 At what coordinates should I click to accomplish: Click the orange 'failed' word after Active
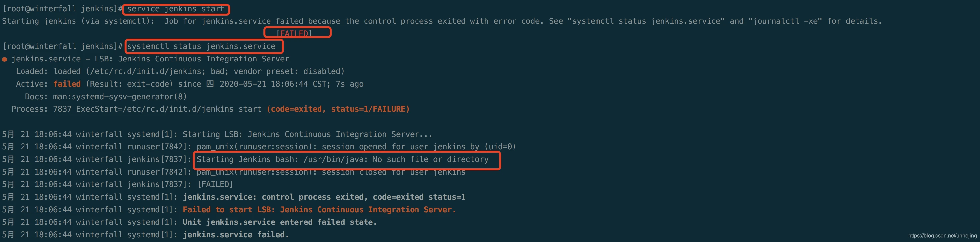(67, 84)
